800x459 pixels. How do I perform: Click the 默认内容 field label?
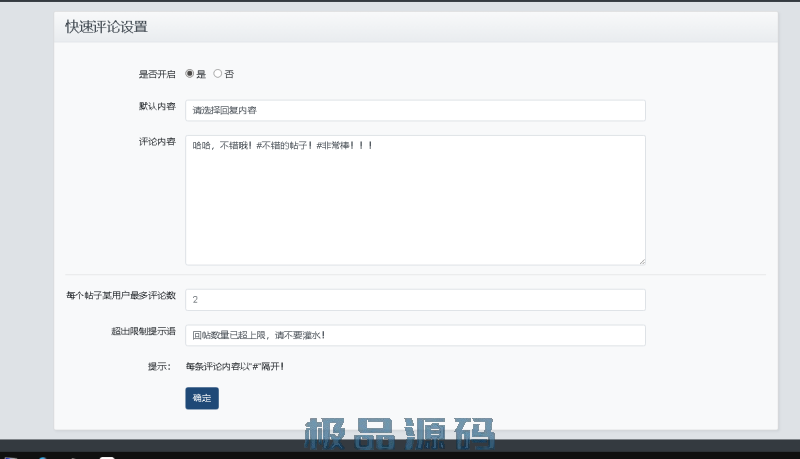coord(156,105)
